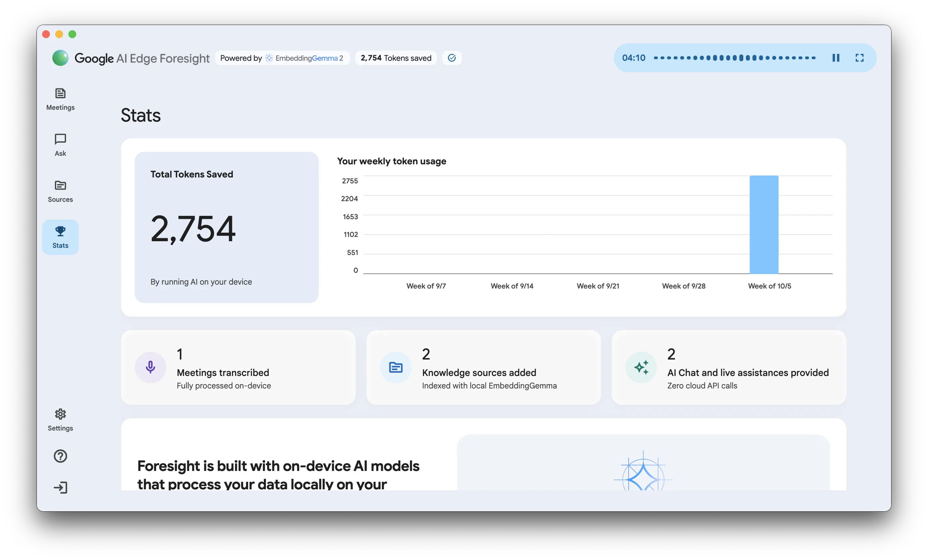Click the 2755 axis value
The width and height of the screenshot is (928, 560).
point(350,181)
